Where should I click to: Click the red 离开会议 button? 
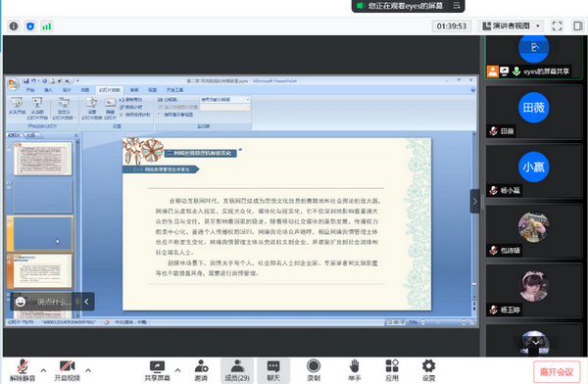coord(557,371)
